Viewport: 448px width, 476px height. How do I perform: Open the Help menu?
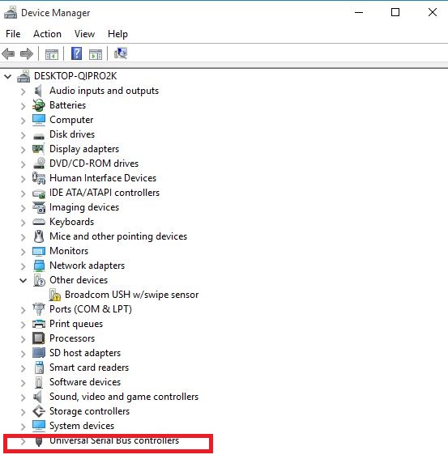[117, 34]
